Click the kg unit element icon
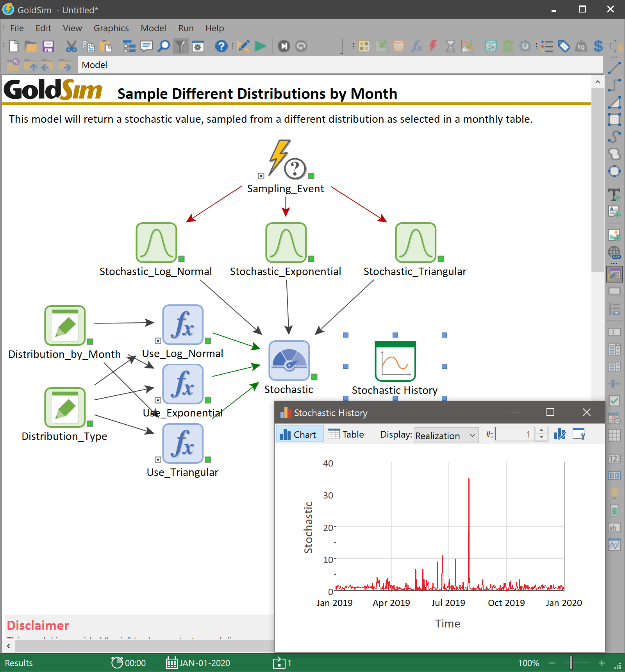 (582, 46)
